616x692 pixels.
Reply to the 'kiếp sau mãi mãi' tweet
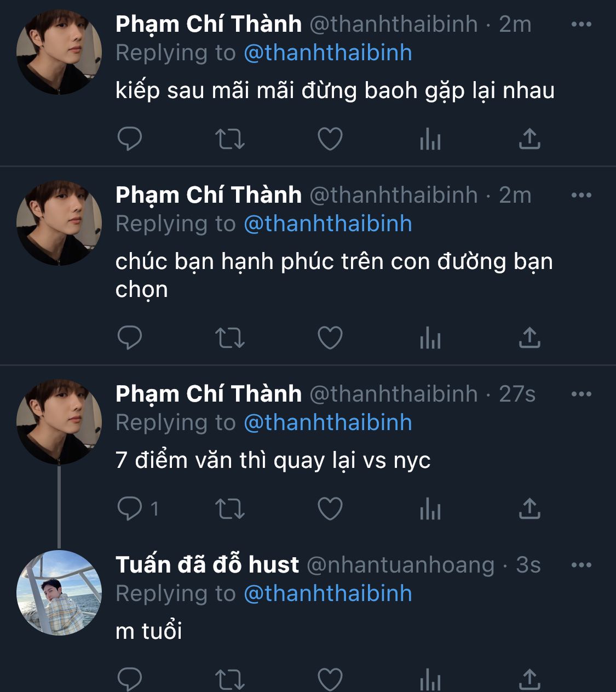[x=130, y=139]
